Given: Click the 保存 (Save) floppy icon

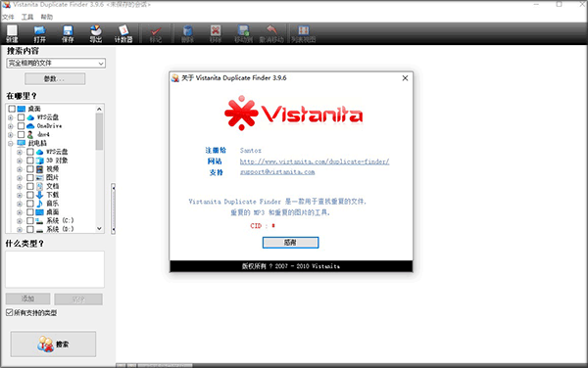Looking at the screenshot, I should tap(68, 30).
